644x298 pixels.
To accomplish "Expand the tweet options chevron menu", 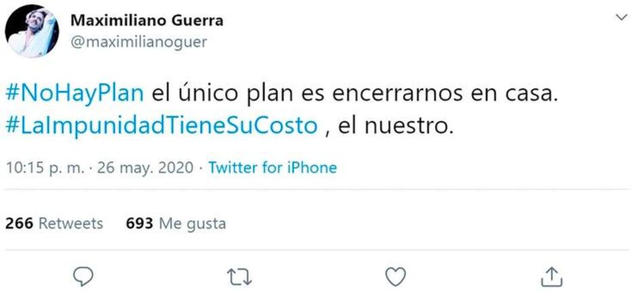I will 622,17.
